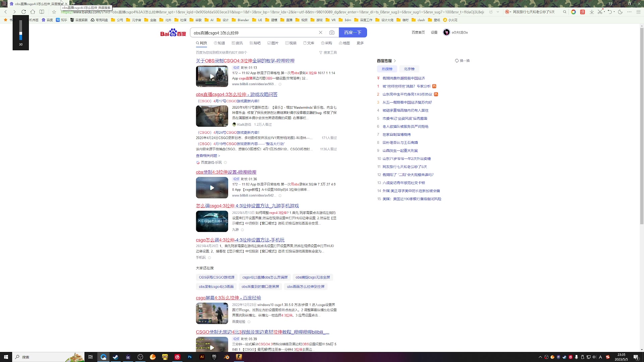Open the browser hamburger menu
Screen dimensions: 644x362
(x=638, y=12)
